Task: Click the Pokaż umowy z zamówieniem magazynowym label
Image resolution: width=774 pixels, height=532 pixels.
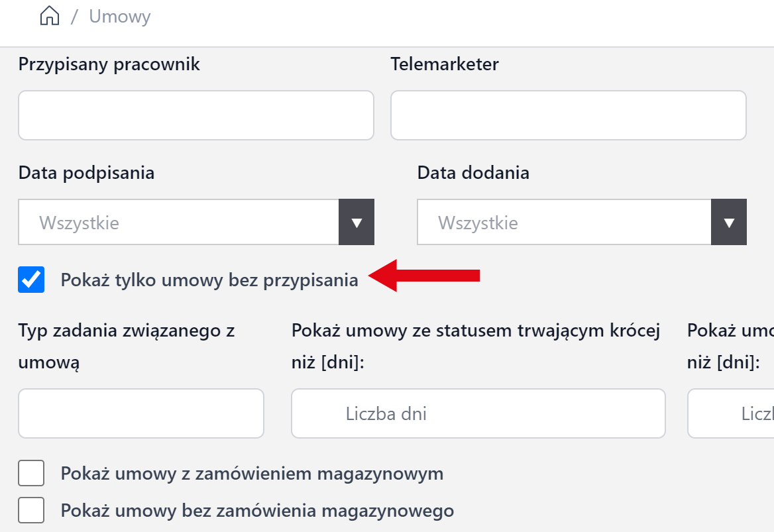Action: (252, 474)
